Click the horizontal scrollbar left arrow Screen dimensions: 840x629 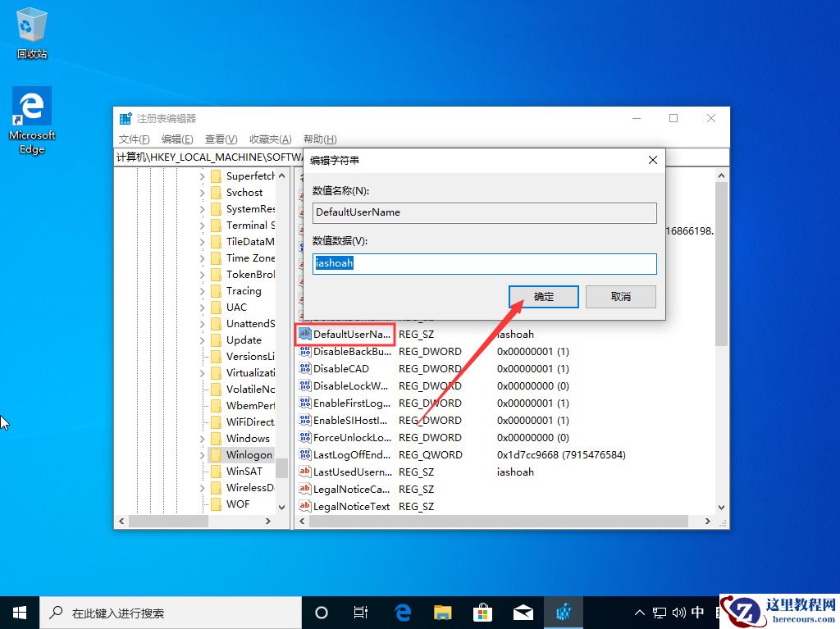(121, 521)
